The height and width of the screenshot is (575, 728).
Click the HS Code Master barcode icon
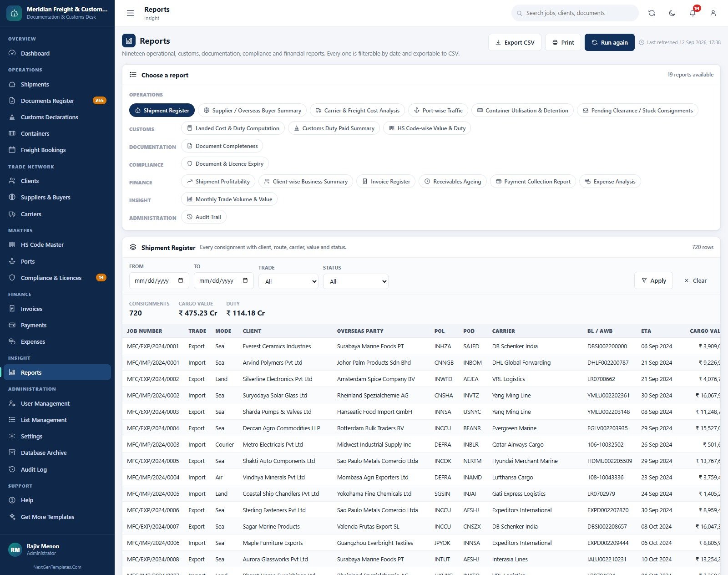click(x=12, y=244)
